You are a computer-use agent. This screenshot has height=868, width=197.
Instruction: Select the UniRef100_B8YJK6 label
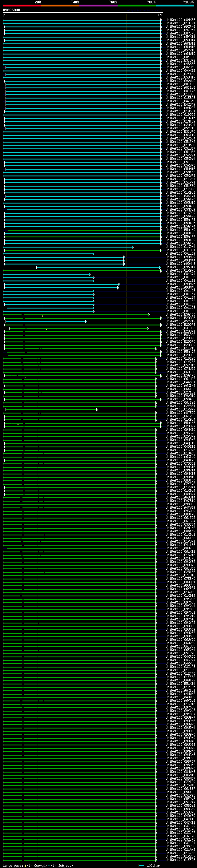(180, 57)
